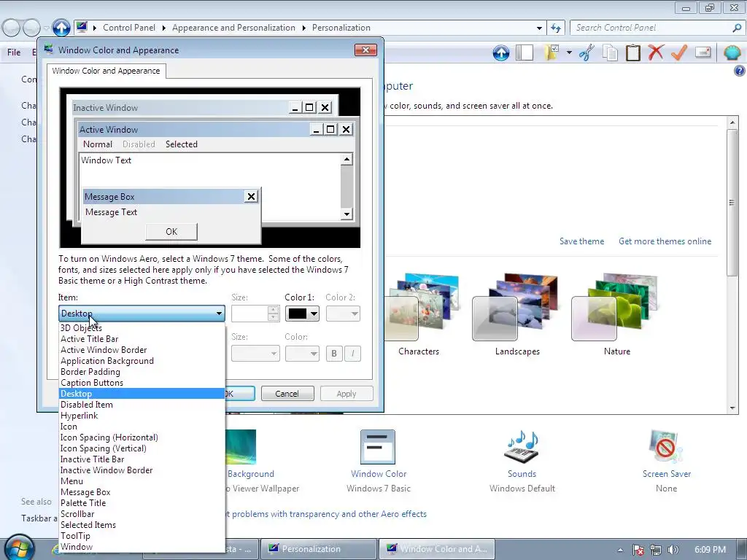Toggle the Bold font button
The width and height of the screenshot is (747, 560).
coord(334,354)
